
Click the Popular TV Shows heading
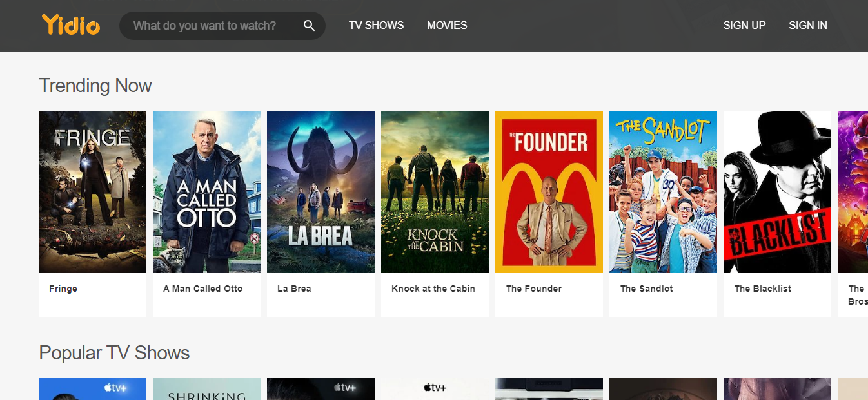pyautogui.click(x=114, y=352)
